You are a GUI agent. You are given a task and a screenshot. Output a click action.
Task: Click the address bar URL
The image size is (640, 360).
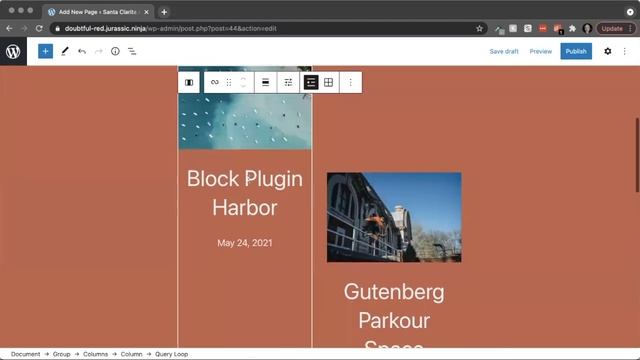[171, 29]
